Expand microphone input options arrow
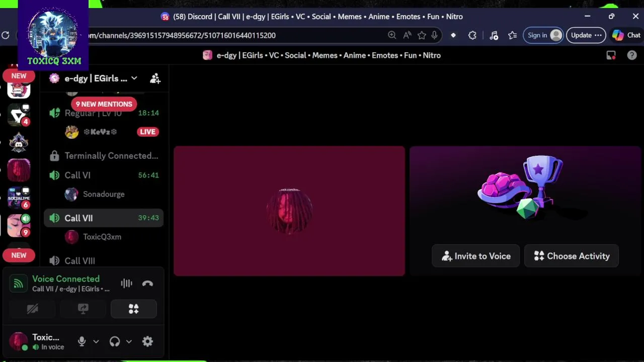 (x=96, y=341)
